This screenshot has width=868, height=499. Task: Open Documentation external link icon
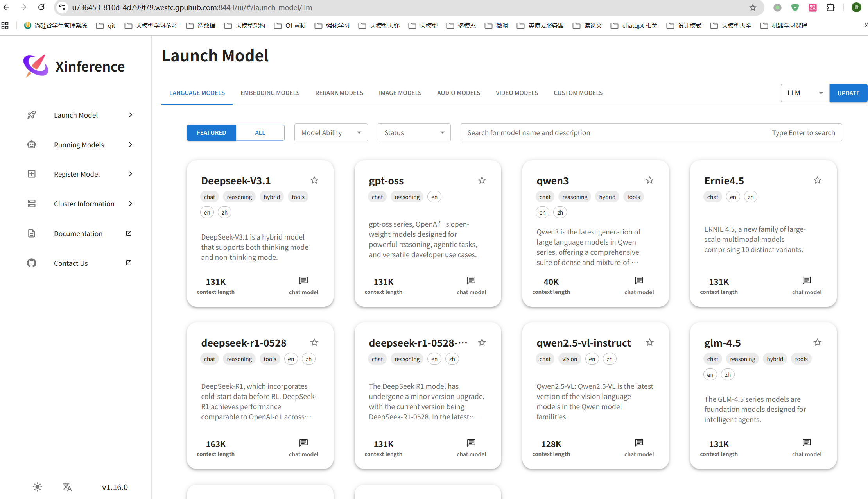[129, 233]
